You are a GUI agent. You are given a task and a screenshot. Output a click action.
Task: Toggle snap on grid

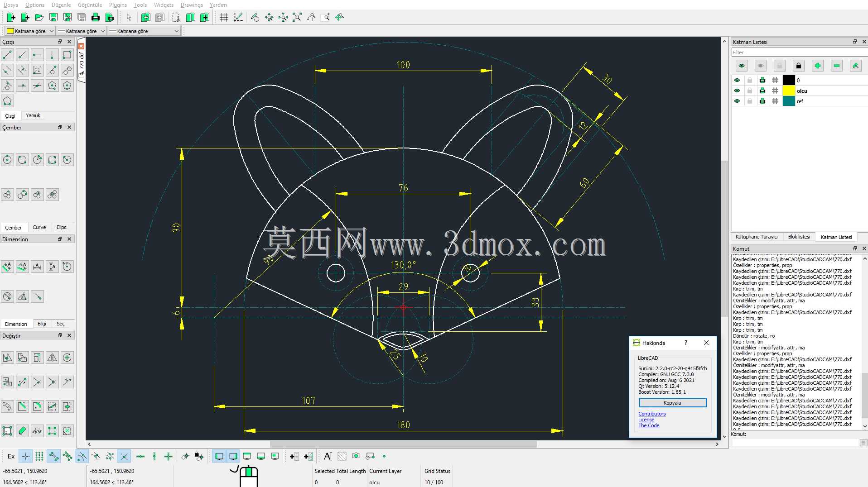39,456
